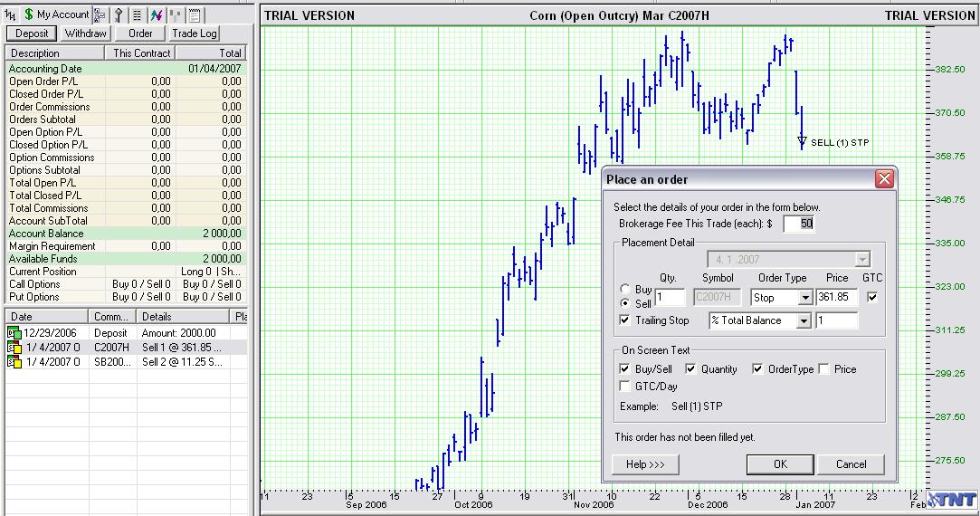Enable GTC/Day on-screen text checkbox

[624, 386]
